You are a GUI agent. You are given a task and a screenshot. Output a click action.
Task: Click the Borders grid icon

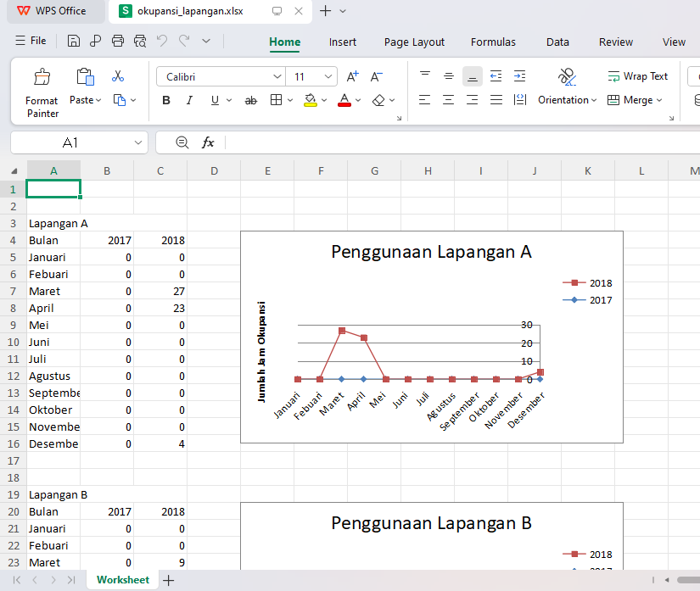(277, 100)
